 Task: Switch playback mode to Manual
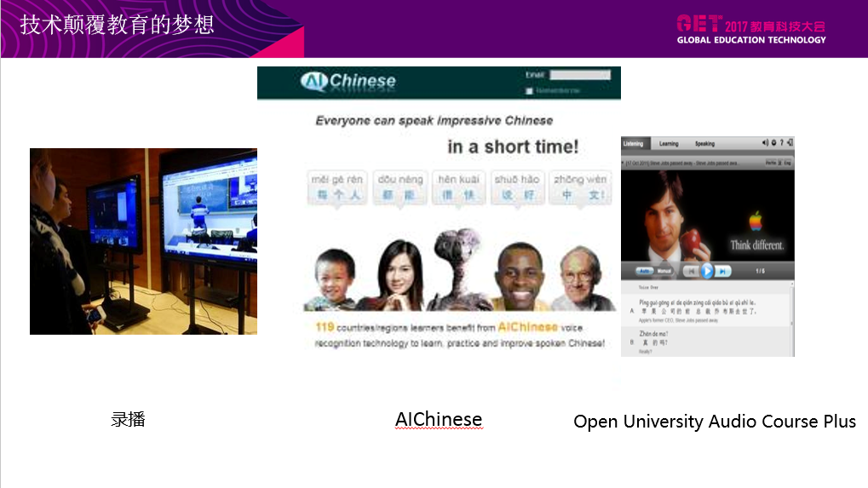[664, 271]
